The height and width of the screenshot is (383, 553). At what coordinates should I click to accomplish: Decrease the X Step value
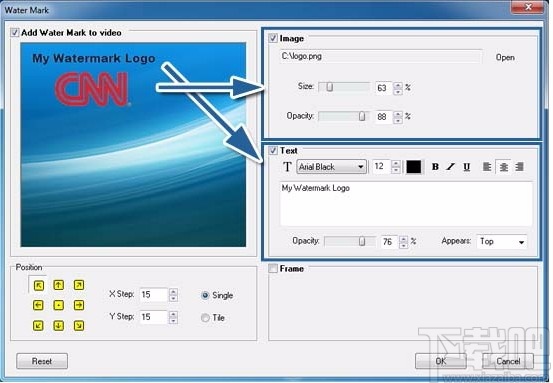point(173,298)
